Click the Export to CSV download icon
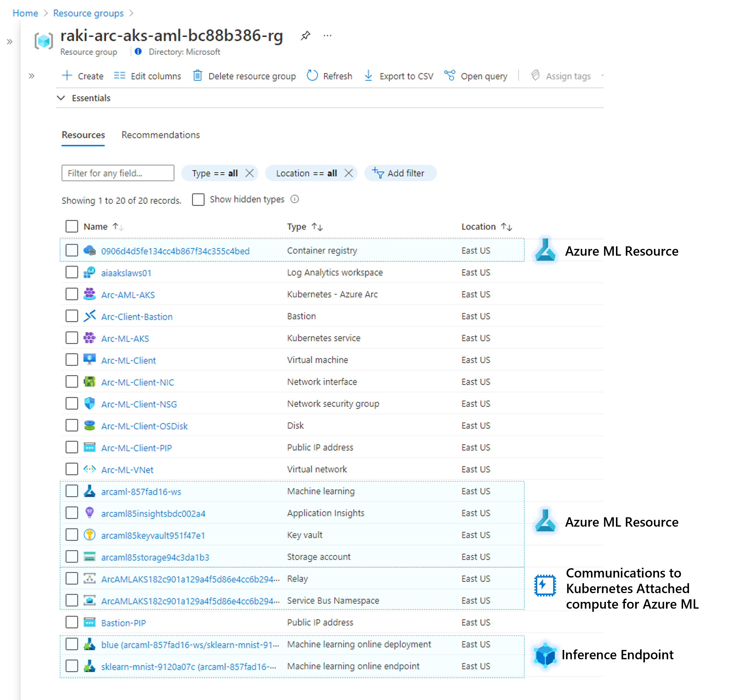Screen dimensions: 743x700 click(368, 76)
